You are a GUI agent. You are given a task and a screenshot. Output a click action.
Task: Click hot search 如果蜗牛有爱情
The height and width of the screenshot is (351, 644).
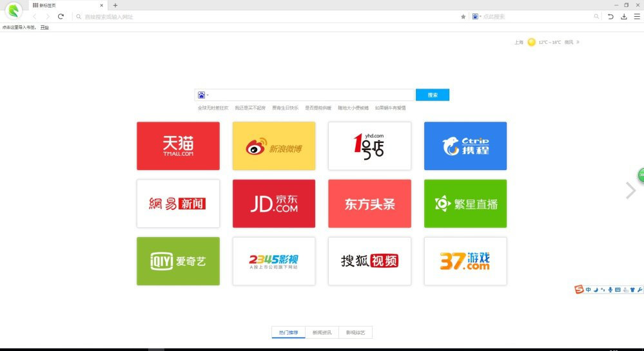tap(390, 108)
